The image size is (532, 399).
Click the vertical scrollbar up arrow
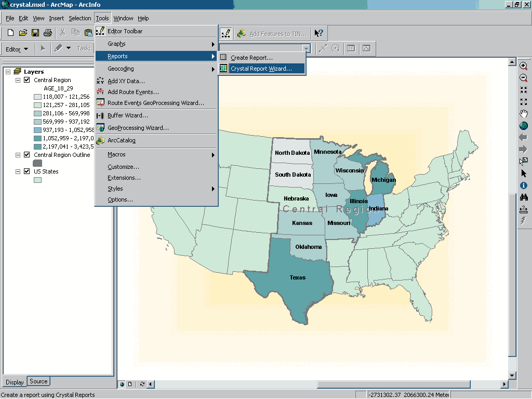click(512, 62)
